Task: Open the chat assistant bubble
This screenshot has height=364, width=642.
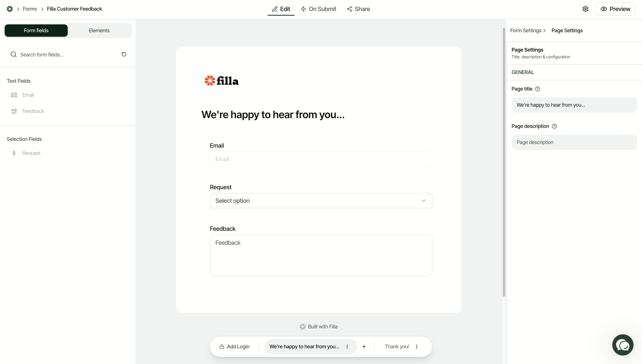Action: (x=623, y=345)
